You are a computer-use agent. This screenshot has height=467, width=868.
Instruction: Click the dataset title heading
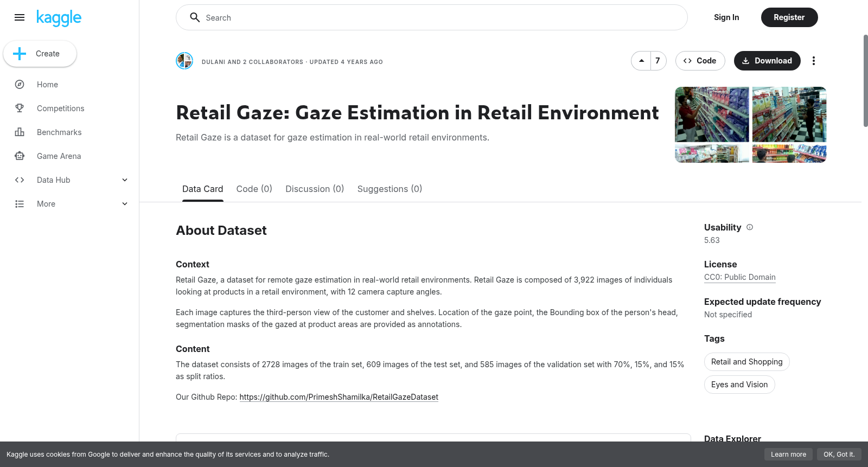(417, 113)
